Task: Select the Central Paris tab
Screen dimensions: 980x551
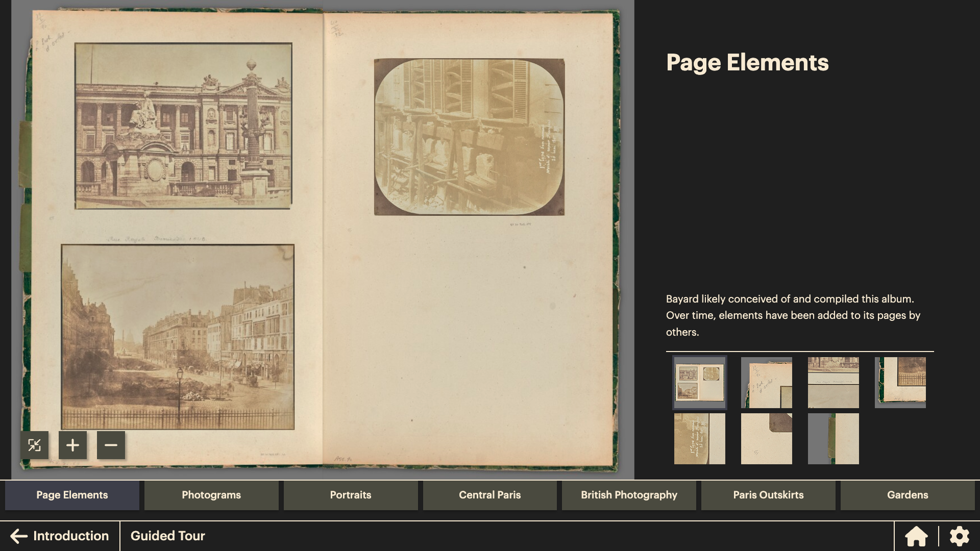Action: pyautogui.click(x=489, y=495)
